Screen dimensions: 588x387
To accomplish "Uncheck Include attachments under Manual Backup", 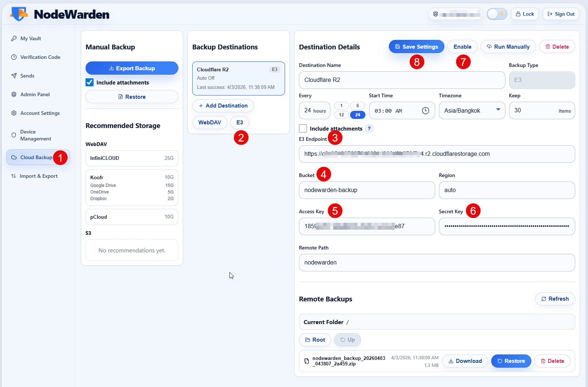I will (x=90, y=82).
